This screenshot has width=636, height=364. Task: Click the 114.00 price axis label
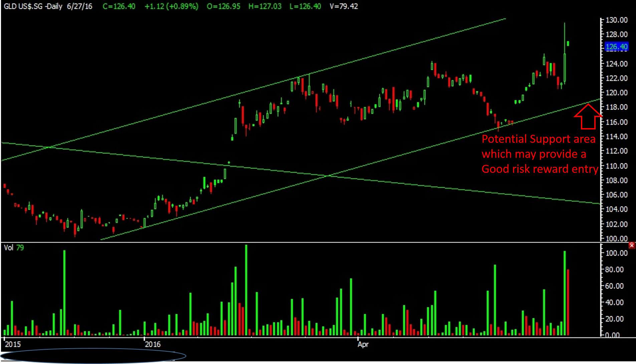coord(617,136)
